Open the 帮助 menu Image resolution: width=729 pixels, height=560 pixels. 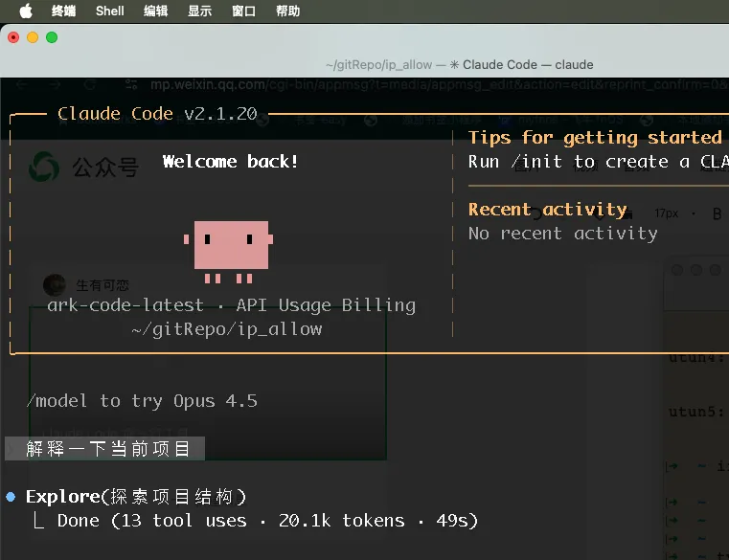coord(287,11)
